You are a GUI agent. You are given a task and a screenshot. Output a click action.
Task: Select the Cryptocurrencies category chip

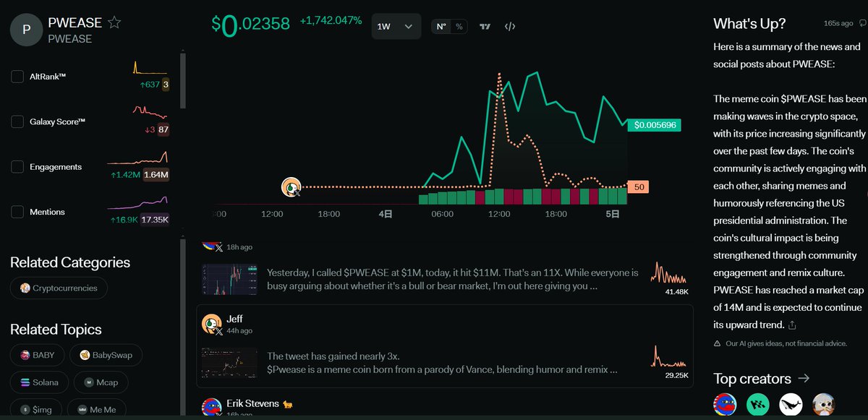[x=59, y=288]
